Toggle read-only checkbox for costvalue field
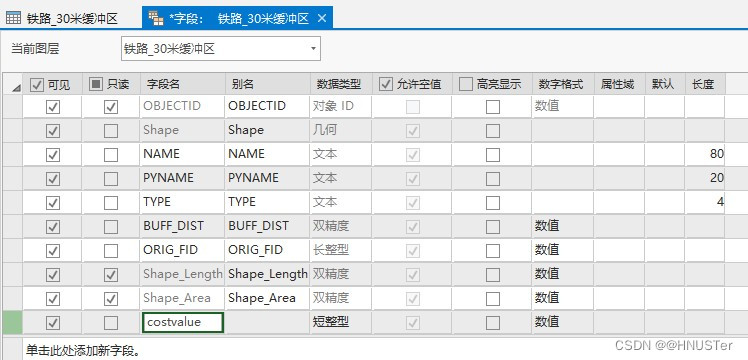This screenshot has height=360, width=748. (x=111, y=323)
